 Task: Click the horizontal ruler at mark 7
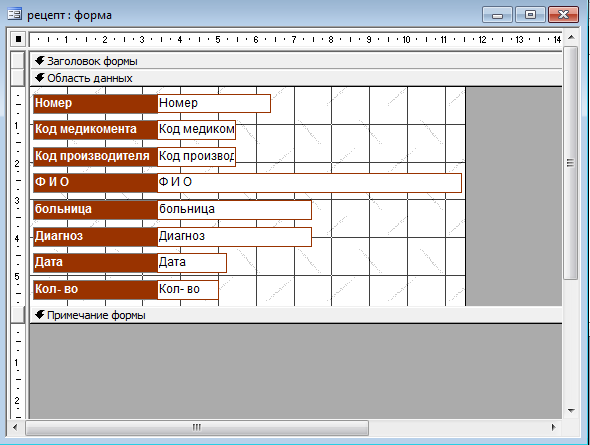pyautogui.click(x=293, y=39)
